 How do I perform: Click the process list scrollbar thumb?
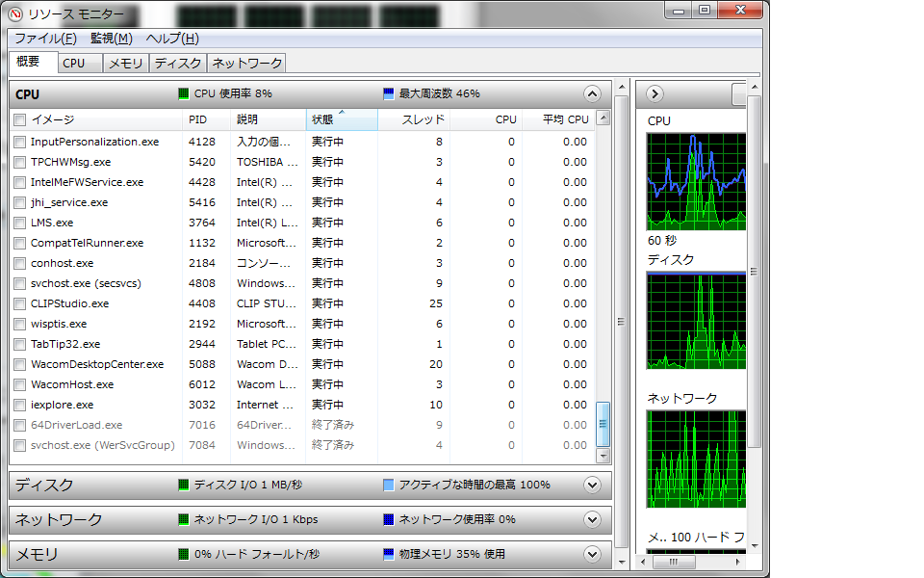(x=603, y=424)
